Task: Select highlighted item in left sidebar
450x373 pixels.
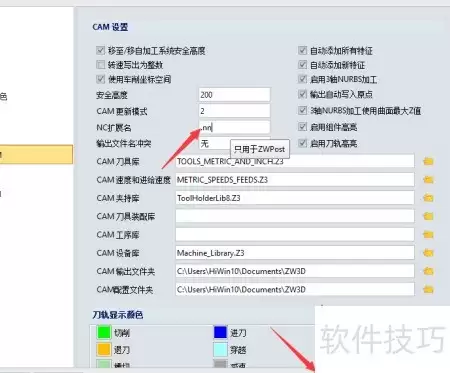Action: click(36, 154)
